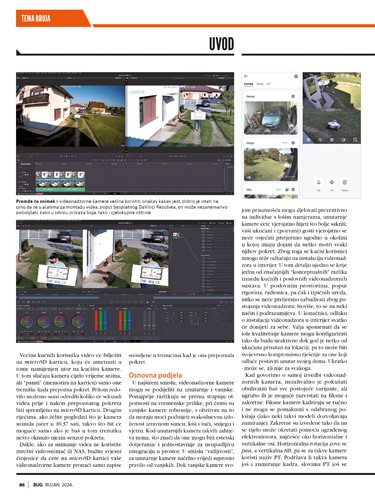
Task: Switch to the Cloud tab
Action: coord(260,84)
